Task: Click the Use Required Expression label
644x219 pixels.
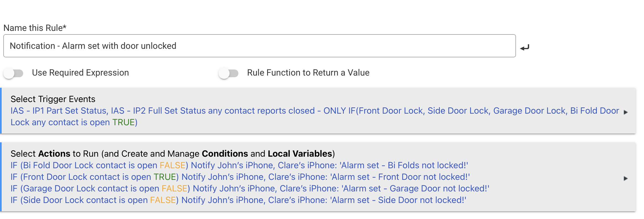Action: point(80,73)
